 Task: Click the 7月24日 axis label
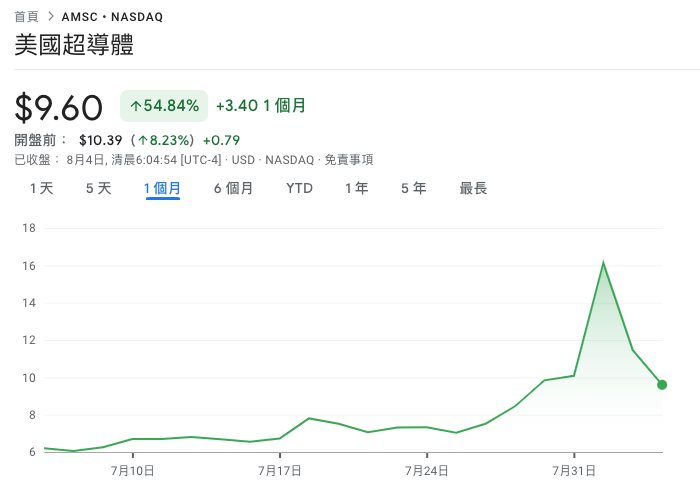(427, 471)
